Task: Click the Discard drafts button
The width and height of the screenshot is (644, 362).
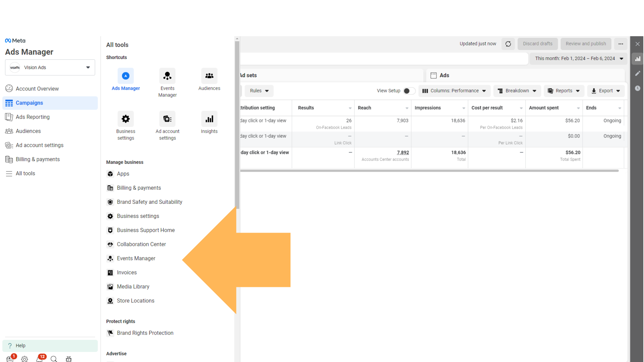Action: coord(537,44)
